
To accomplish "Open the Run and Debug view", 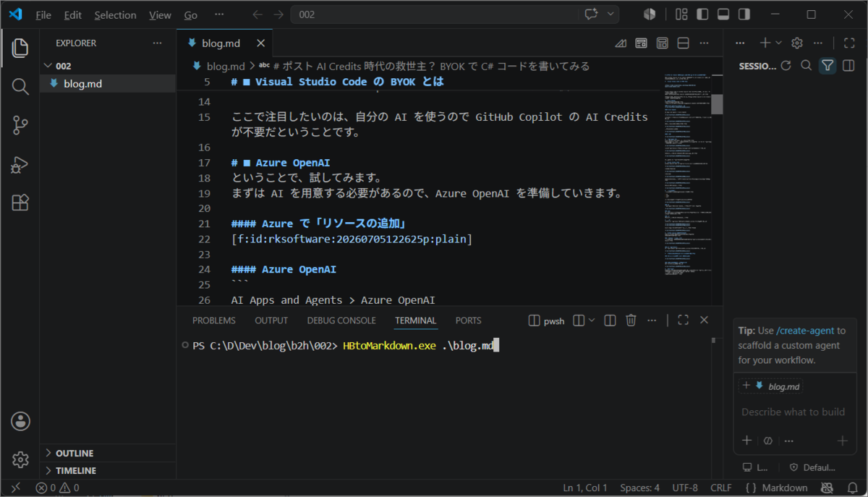I will point(20,164).
